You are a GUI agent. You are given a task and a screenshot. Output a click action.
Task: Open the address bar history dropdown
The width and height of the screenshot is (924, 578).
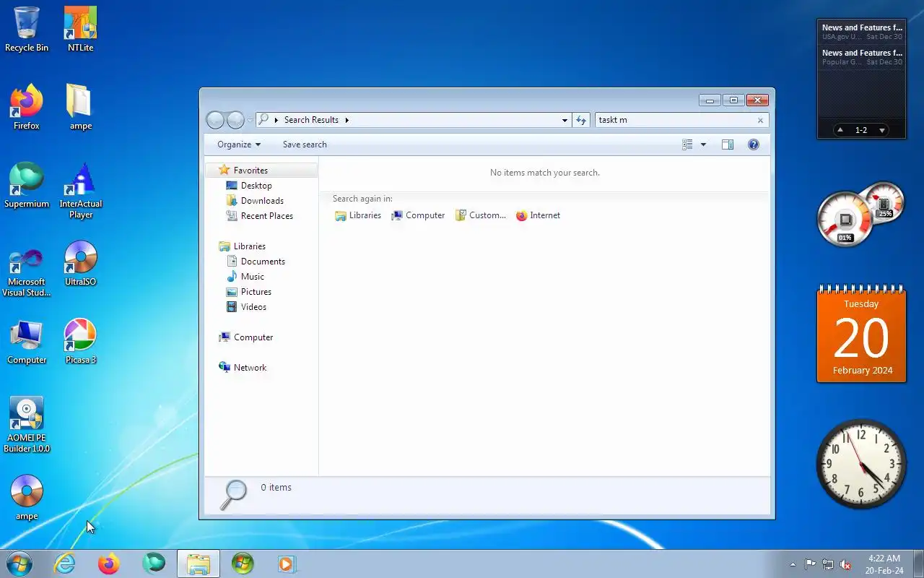point(565,120)
